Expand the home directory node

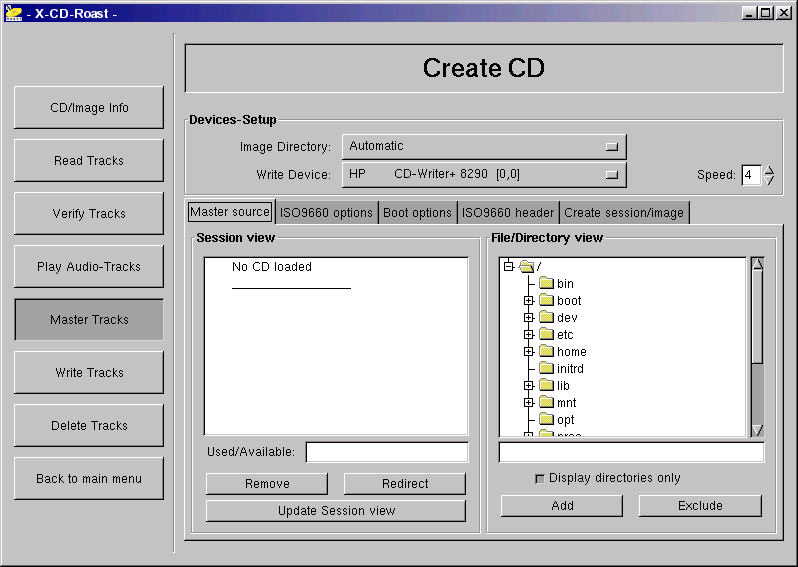coord(528,352)
